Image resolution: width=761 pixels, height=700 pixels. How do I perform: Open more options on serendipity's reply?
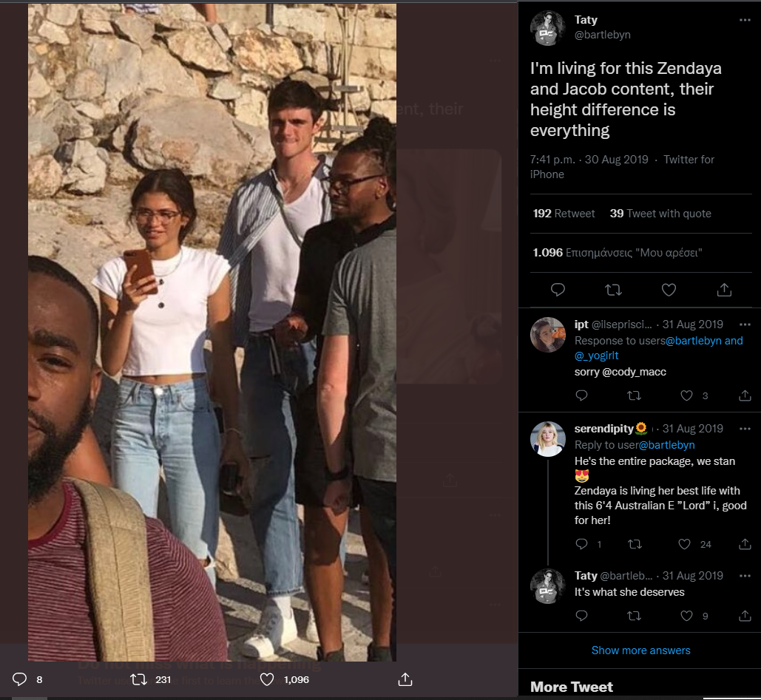click(x=745, y=429)
